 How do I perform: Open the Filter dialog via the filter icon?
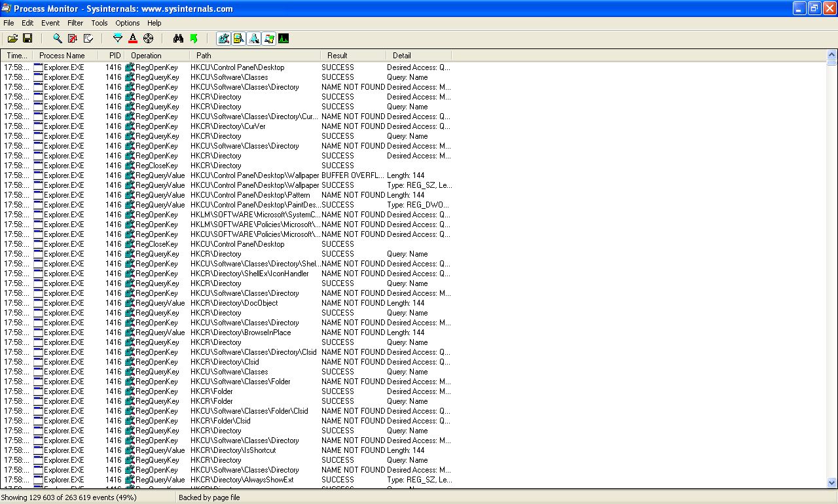coord(118,38)
